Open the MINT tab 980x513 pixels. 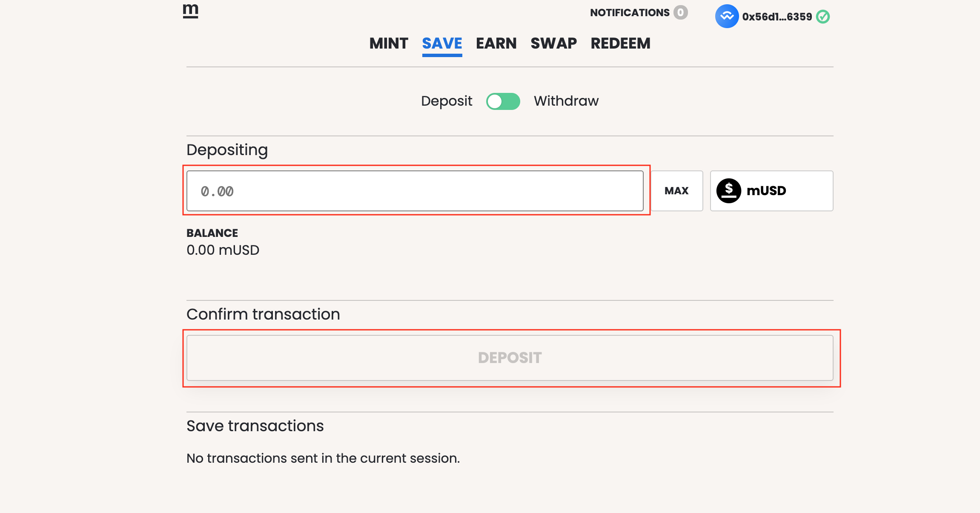(x=389, y=43)
